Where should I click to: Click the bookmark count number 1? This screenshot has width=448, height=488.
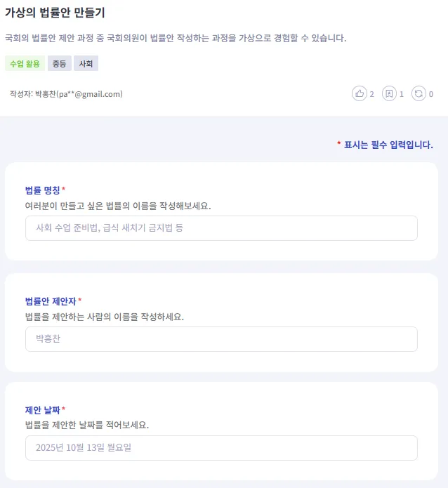[x=402, y=94]
